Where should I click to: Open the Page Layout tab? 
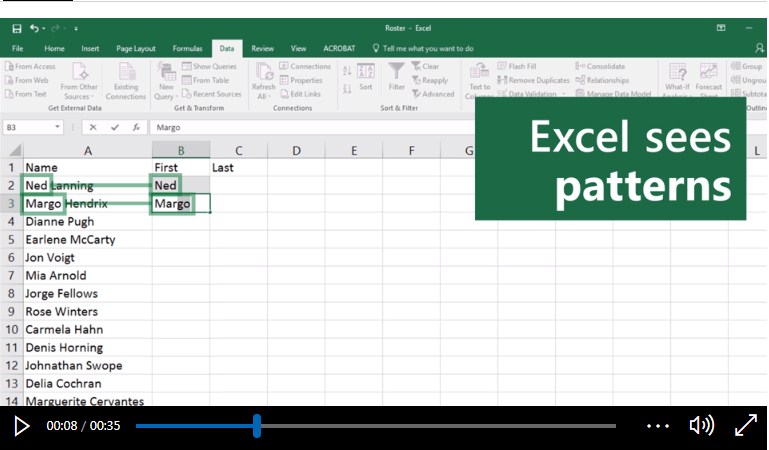point(136,49)
